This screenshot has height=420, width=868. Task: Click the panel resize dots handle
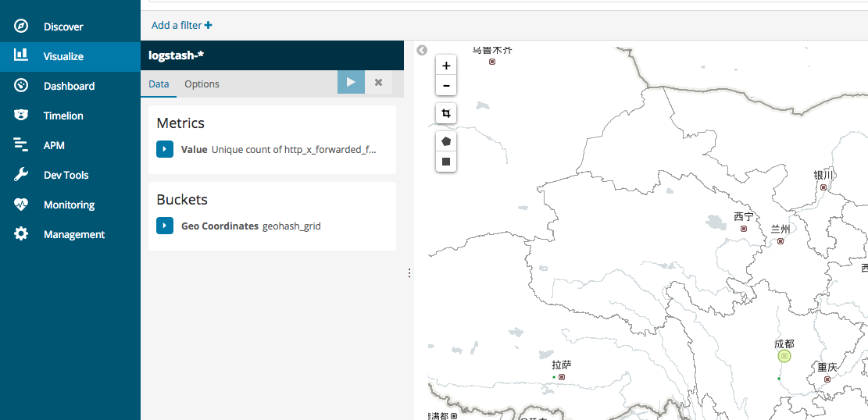[409, 272]
